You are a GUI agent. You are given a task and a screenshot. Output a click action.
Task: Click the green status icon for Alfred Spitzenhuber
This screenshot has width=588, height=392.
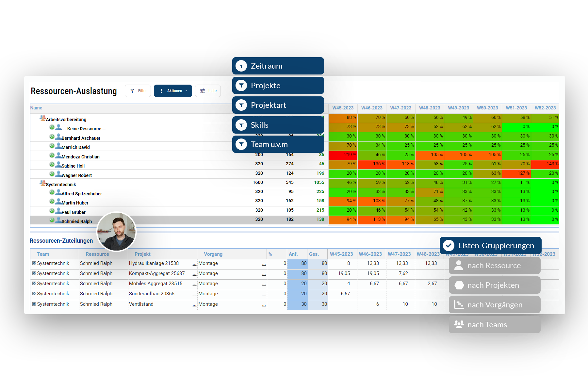(52, 192)
